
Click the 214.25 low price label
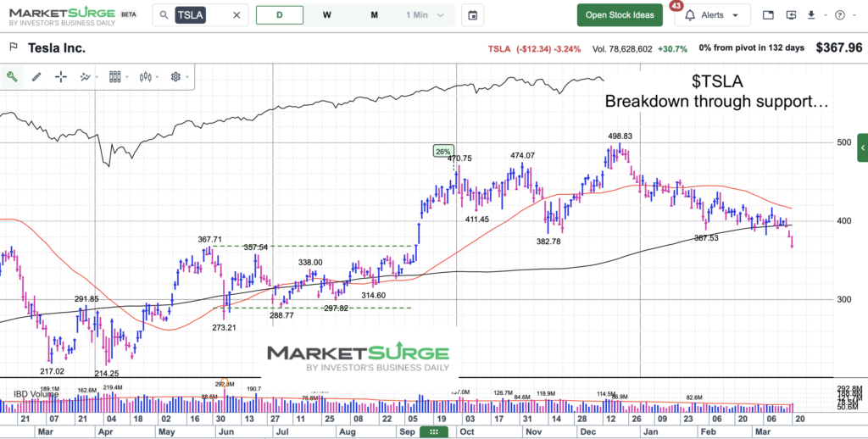point(106,373)
